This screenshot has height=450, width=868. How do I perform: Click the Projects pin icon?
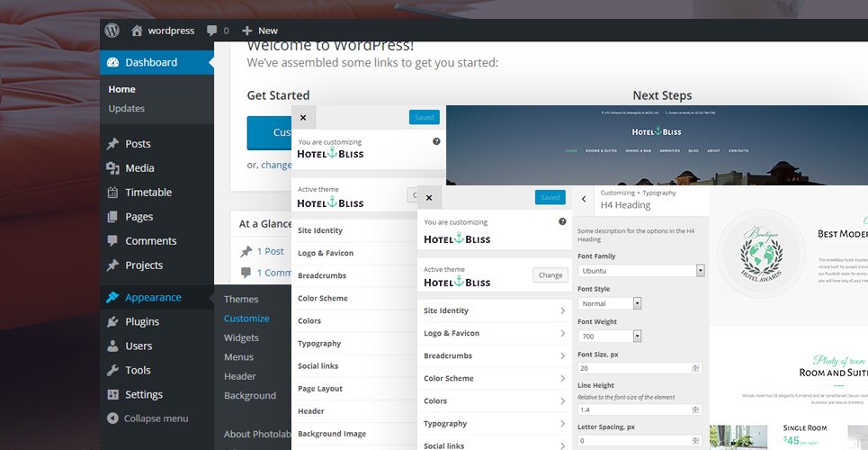click(x=113, y=265)
